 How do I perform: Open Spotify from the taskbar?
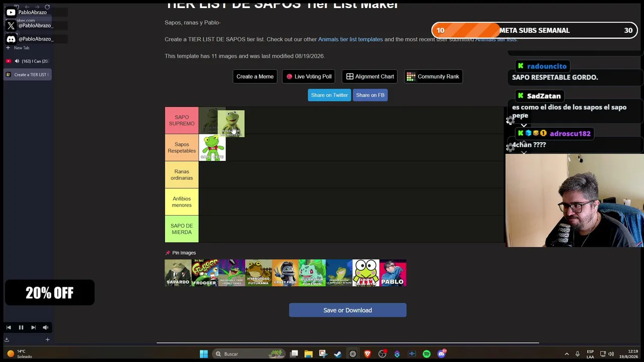coord(427,354)
